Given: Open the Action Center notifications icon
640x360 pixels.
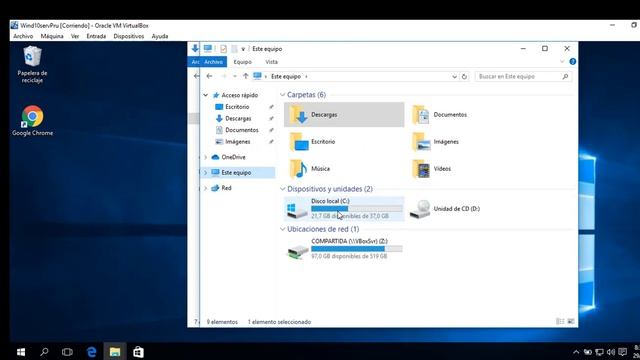Looking at the screenshot, I should (x=622, y=352).
